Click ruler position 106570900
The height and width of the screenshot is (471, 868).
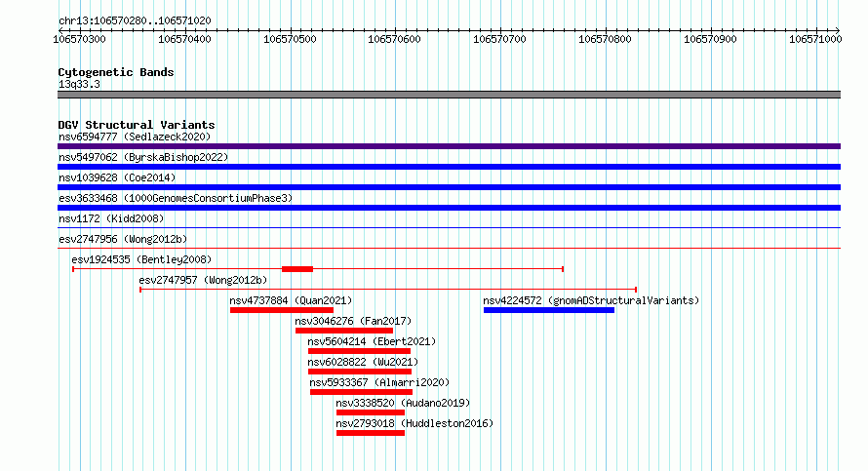[710, 39]
